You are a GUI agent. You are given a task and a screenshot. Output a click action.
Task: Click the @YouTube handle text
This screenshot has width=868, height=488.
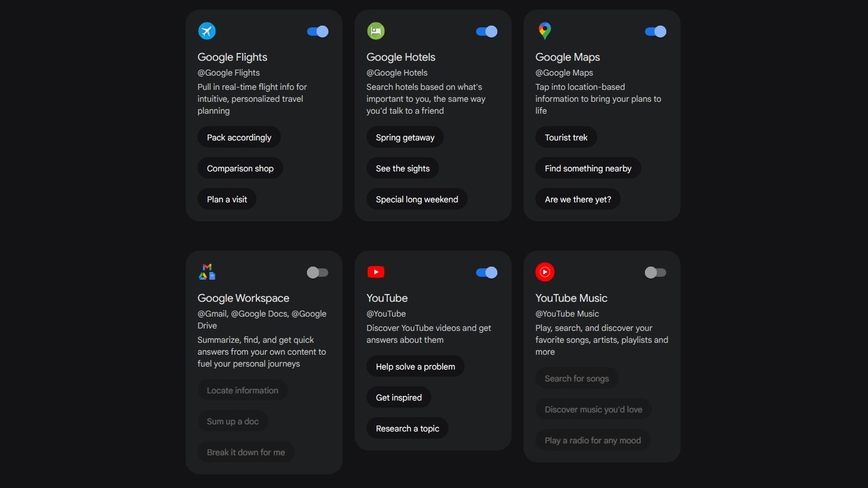(386, 314)
